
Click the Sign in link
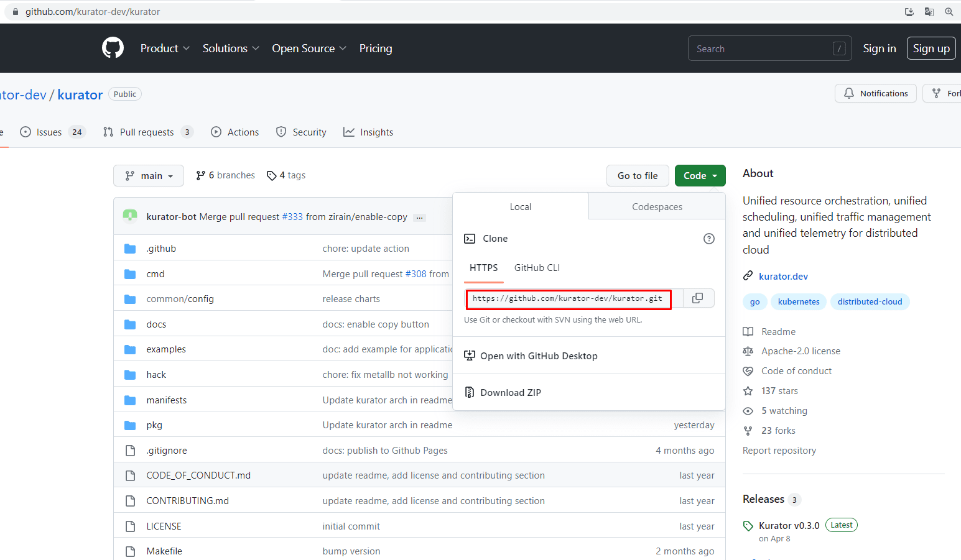pyautogui.click(x=880, y=48)
